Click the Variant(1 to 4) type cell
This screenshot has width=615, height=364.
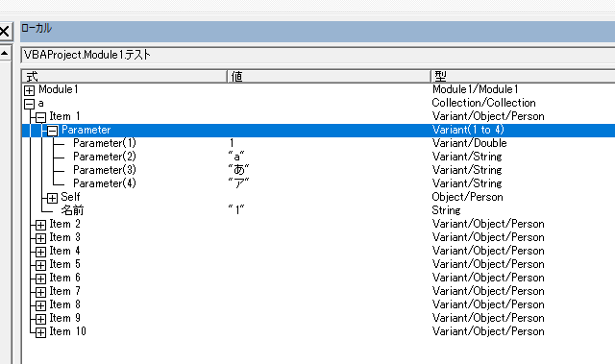coord(468,130)
